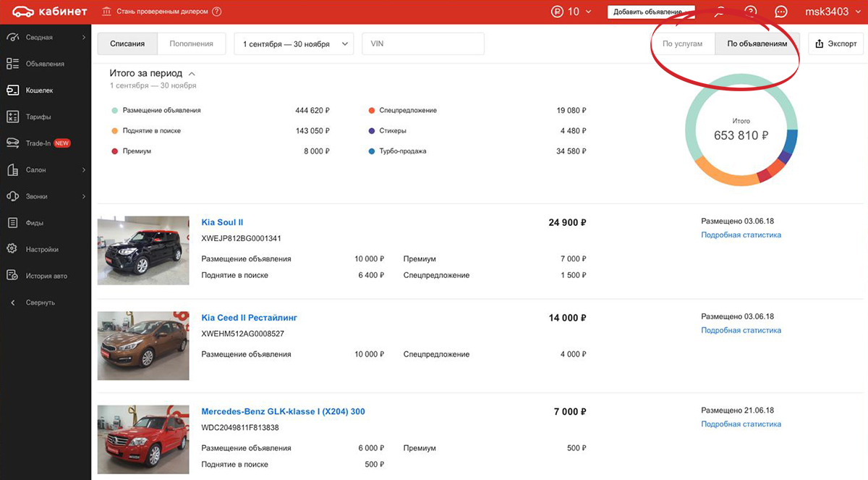Click the VIN search field
Viewport: 868px width, 480px height.
click(x=423, y=44)
